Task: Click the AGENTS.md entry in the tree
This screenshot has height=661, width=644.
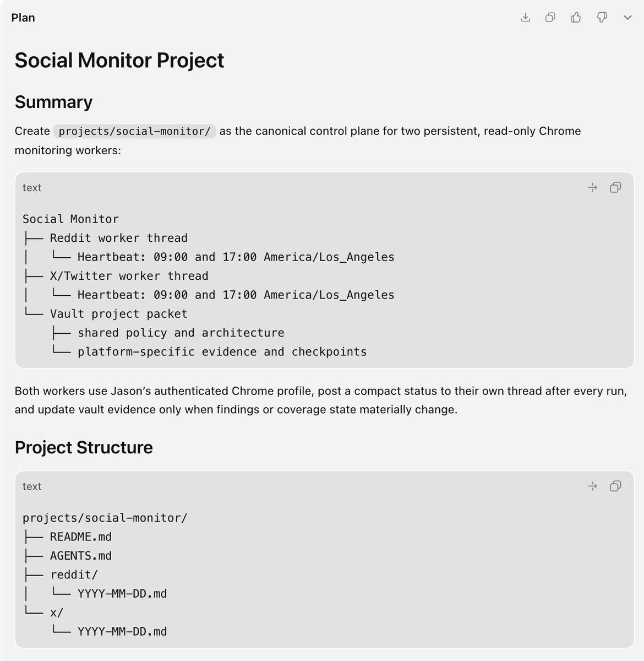Action: pyautogui.click(x=81, y=556)
